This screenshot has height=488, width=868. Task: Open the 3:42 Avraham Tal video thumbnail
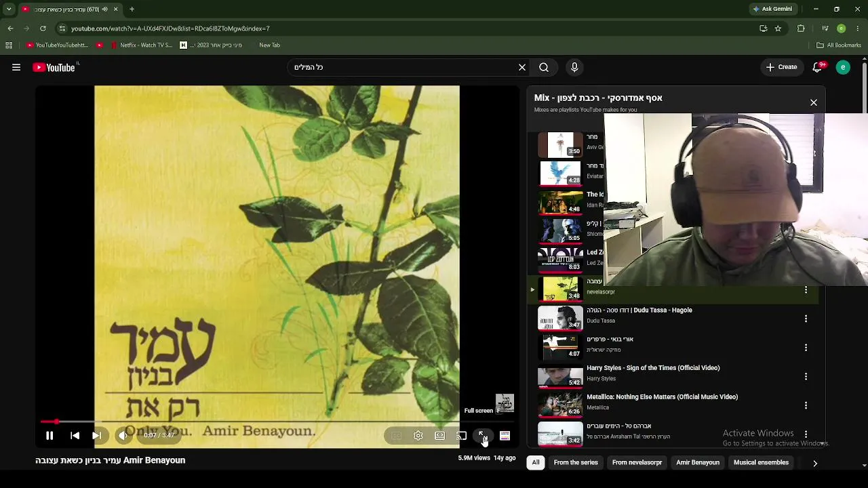(560, 433)
